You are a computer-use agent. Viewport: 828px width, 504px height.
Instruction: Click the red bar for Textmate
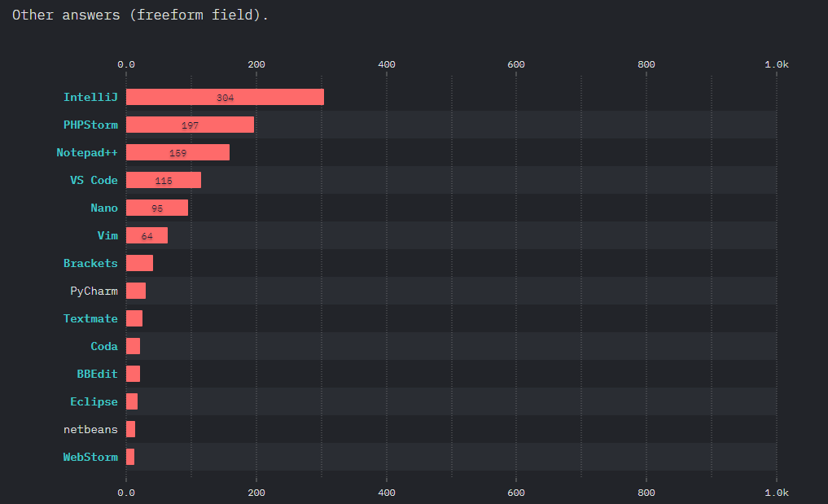[x=134, y=318]
